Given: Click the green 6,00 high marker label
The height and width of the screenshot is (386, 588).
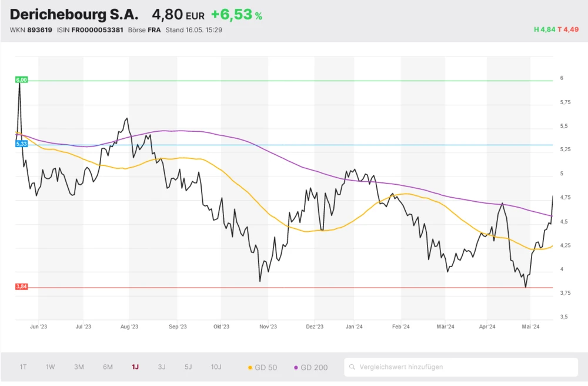Looking at the screenshot, I should [22, 80].
